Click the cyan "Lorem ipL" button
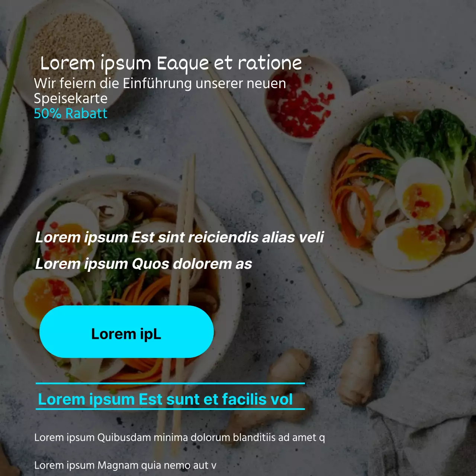 pos(126,332)
